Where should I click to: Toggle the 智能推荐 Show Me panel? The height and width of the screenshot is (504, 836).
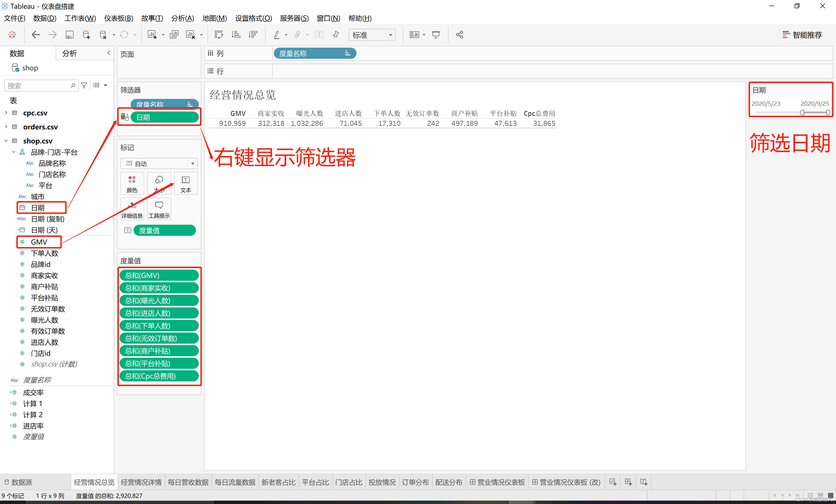click(x=802, y=35)
